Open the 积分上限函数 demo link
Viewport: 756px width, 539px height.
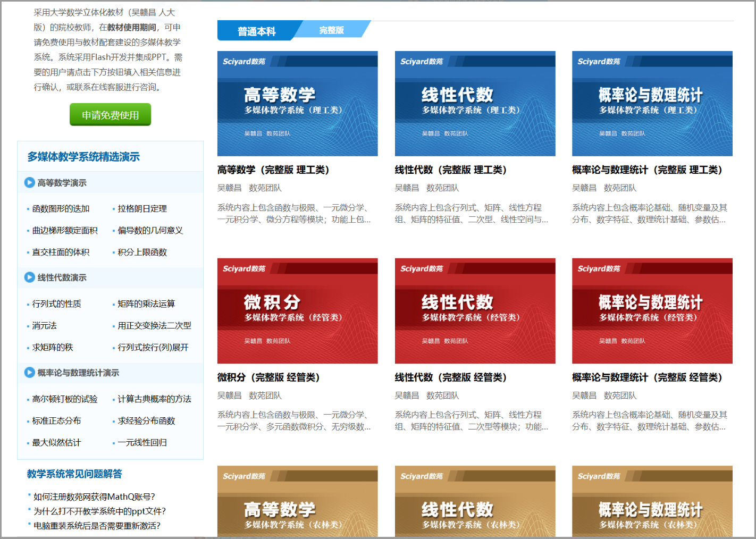[142, 252]
